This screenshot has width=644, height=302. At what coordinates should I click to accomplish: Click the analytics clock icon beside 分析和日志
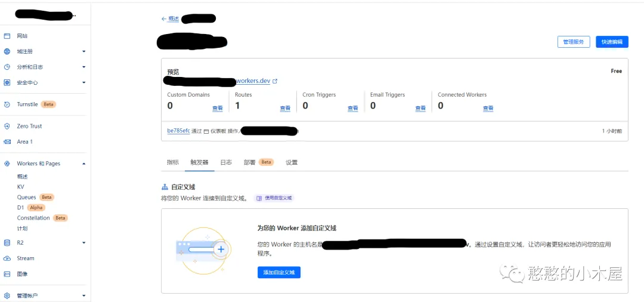coord(7,67)
